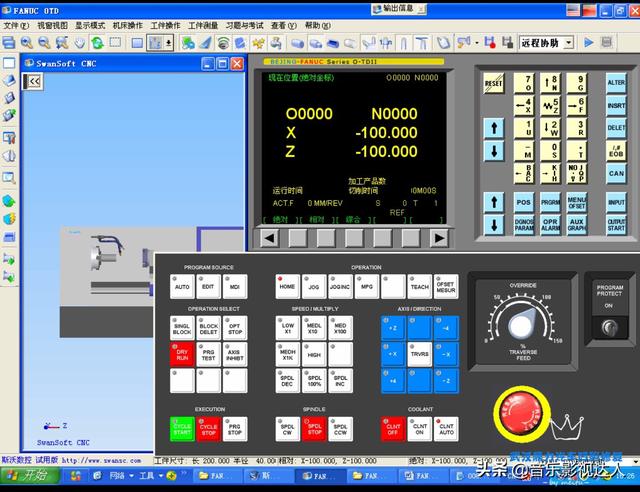
Task: Click the 绝对 softkey label on screen
Action: click(x=280, y=220)
